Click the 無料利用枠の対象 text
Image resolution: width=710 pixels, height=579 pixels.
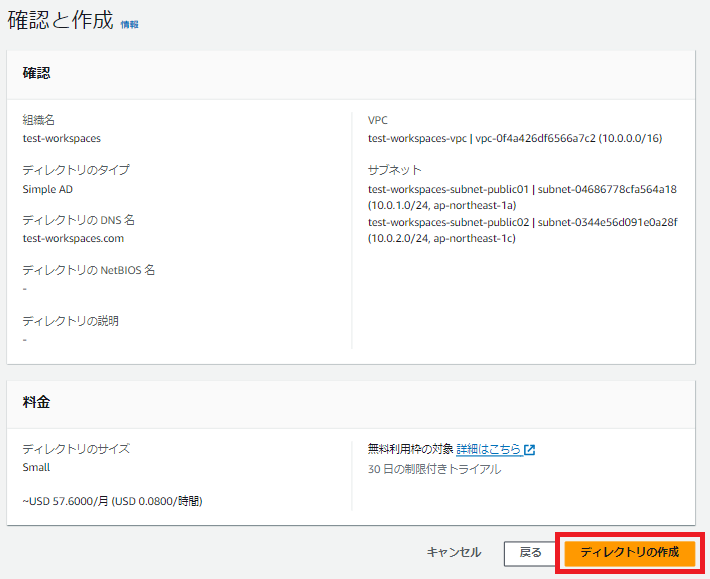point(410,449)
